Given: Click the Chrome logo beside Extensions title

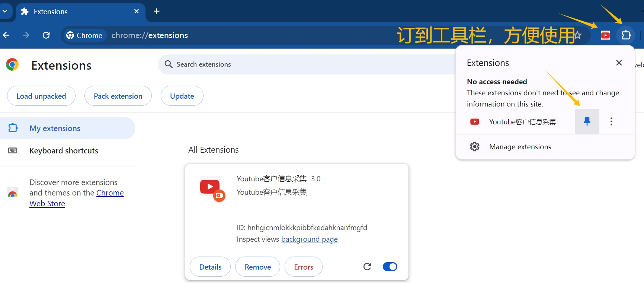Looking at the screenshot, I should click(x=12, y=64).
